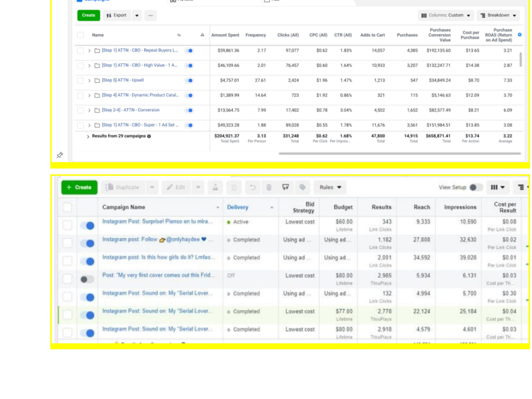Click the sort arrows next to Name column
Screen dimensions: 532x399
[179, 35]
